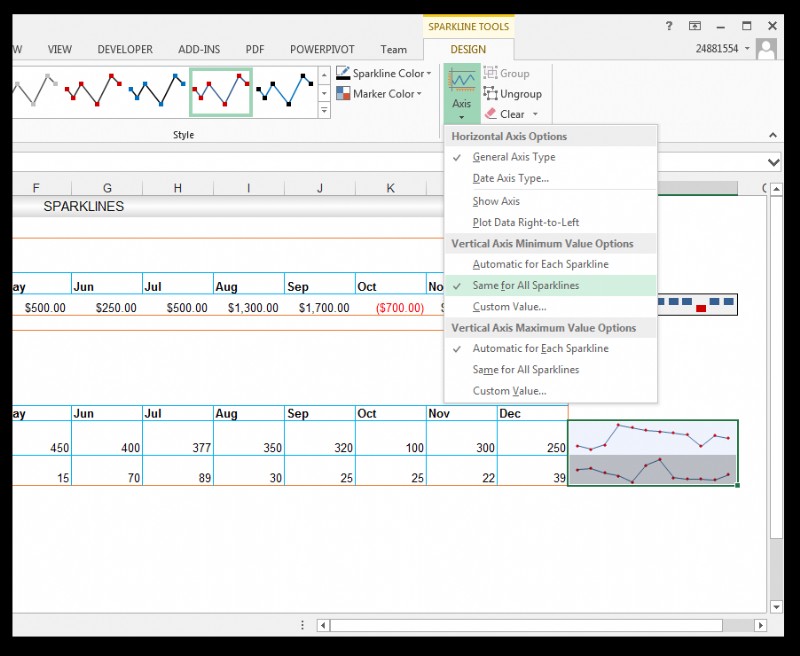The image size is (800, 656).
Task: Choose Show Axis from the menu
Action: 496,202
